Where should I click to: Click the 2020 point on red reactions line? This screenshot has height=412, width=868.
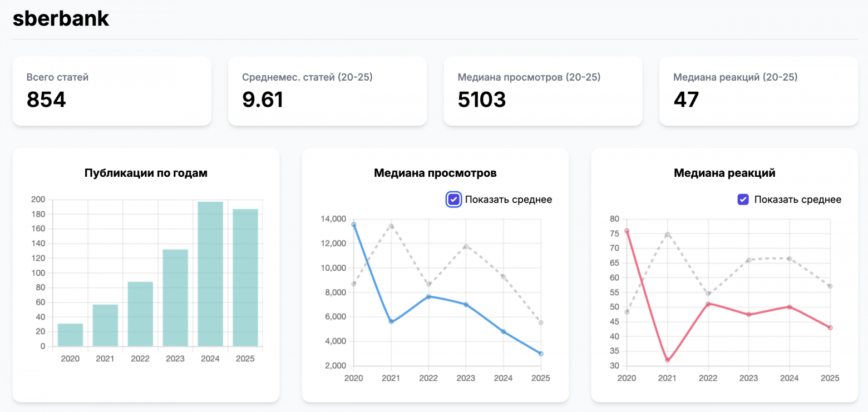(627, 231)
